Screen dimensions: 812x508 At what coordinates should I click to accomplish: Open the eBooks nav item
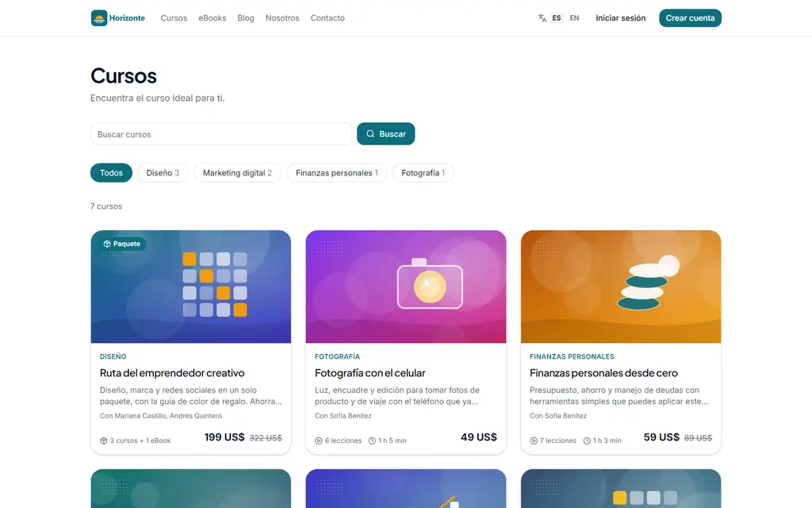pyautogui.click(x=213, y=18)
